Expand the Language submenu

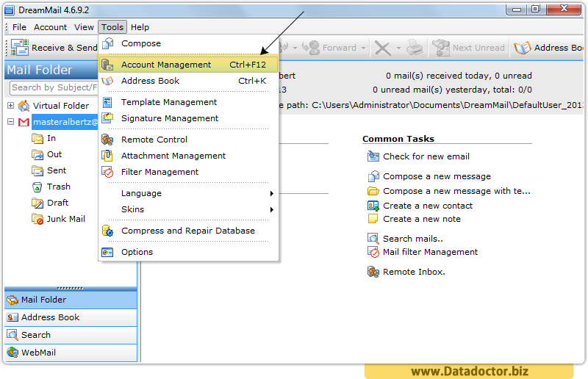pyautogui.click(x=189, y=193)
